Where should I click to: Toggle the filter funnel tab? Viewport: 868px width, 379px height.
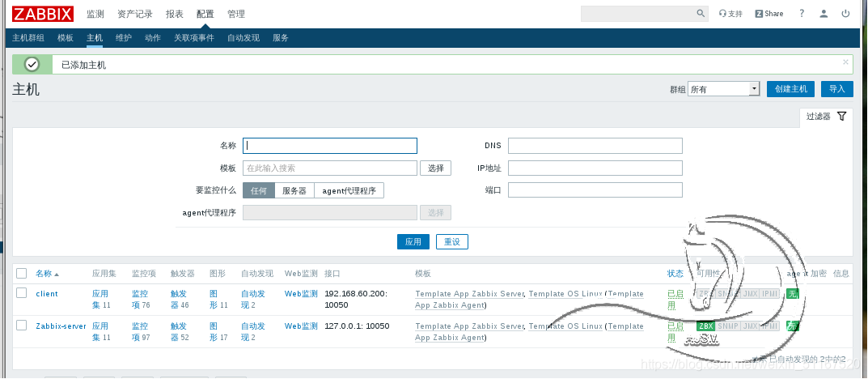[827, 117]
